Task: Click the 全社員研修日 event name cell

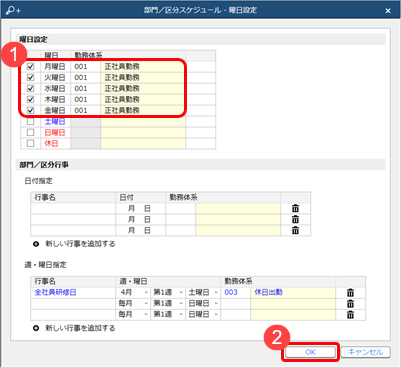Action: pos(73,292)
